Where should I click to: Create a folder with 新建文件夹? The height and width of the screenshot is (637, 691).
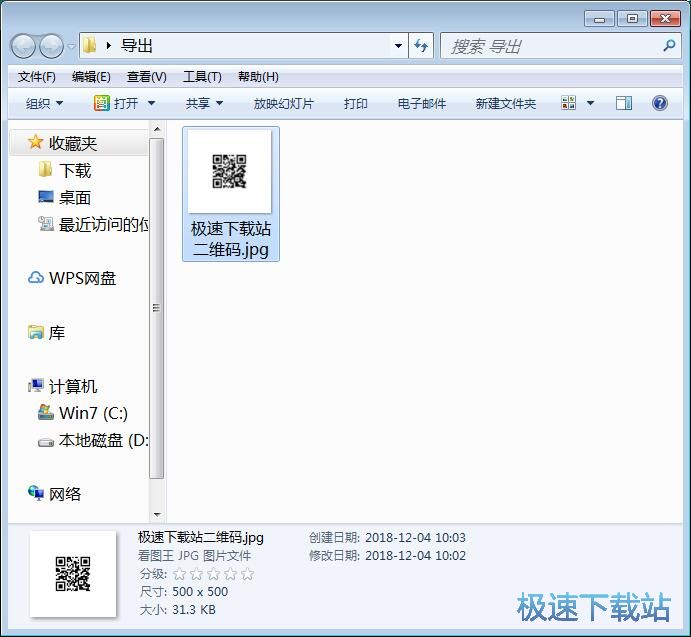[505, 104]
